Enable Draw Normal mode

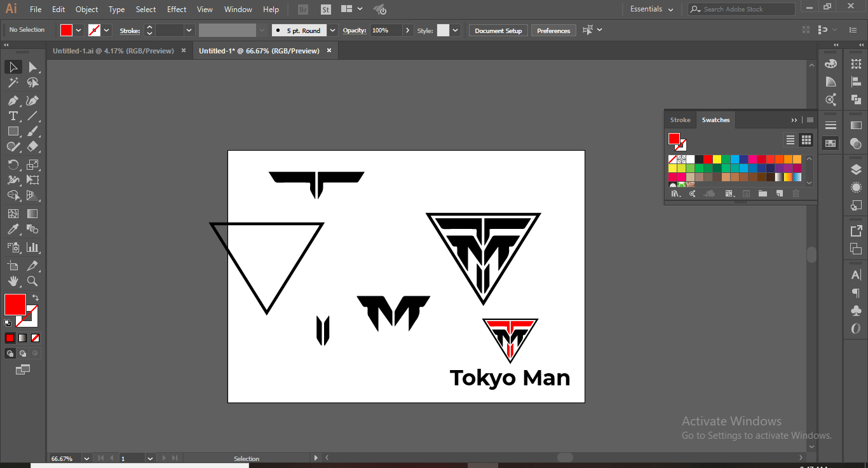[10, 353]
